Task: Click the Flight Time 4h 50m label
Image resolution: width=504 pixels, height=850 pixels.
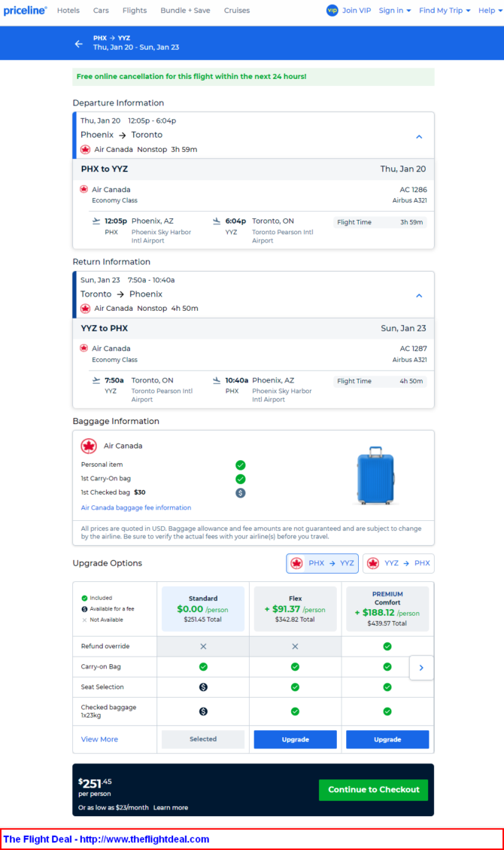Action: pos(380,381)
